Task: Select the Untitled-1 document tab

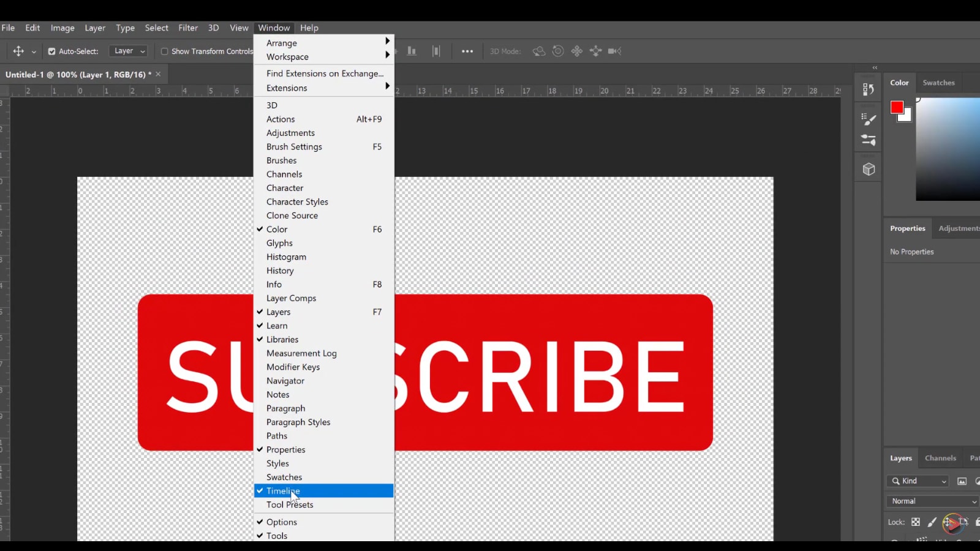Action: (78, 75)
